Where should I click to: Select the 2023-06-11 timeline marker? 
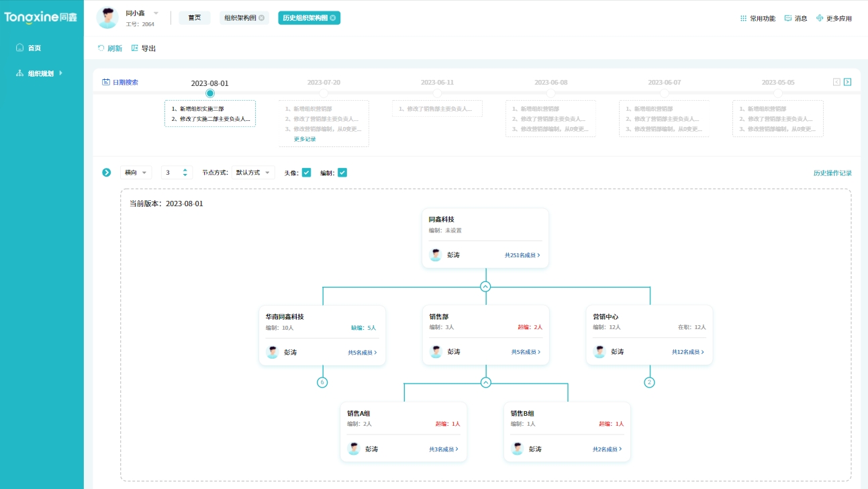coord(438,93)
